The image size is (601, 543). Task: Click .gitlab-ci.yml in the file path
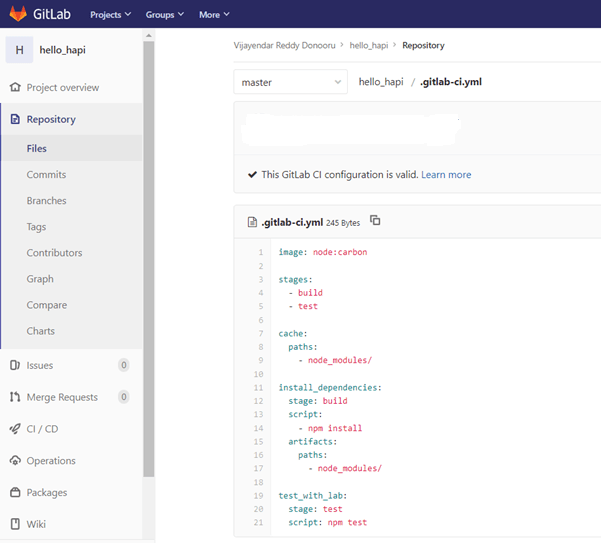point(451,82)
